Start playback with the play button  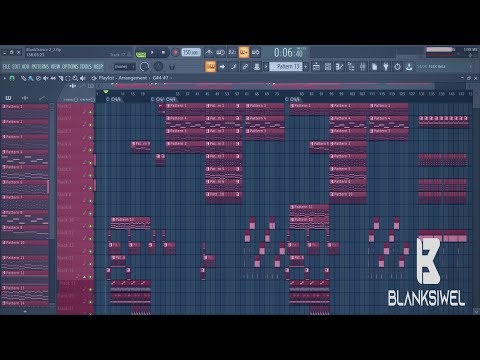tap(152, 53)
